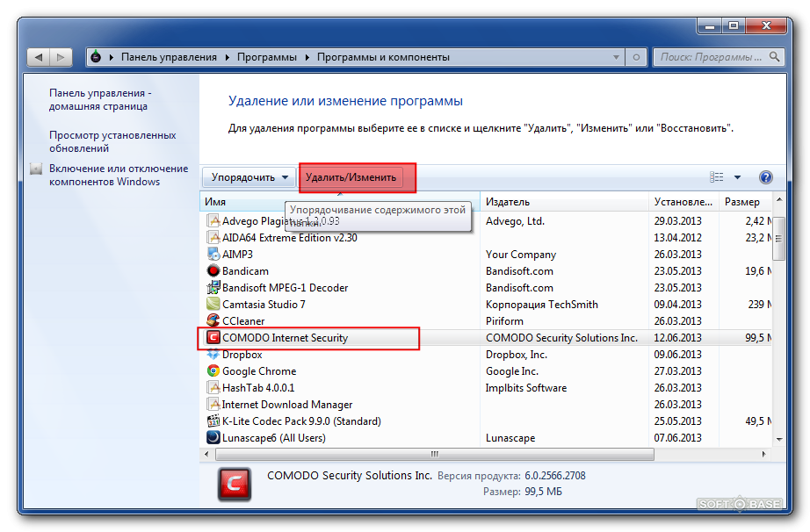
Task: Expand arrow before Панель управления breadcrumb
Action: click(x=111, y=57)
